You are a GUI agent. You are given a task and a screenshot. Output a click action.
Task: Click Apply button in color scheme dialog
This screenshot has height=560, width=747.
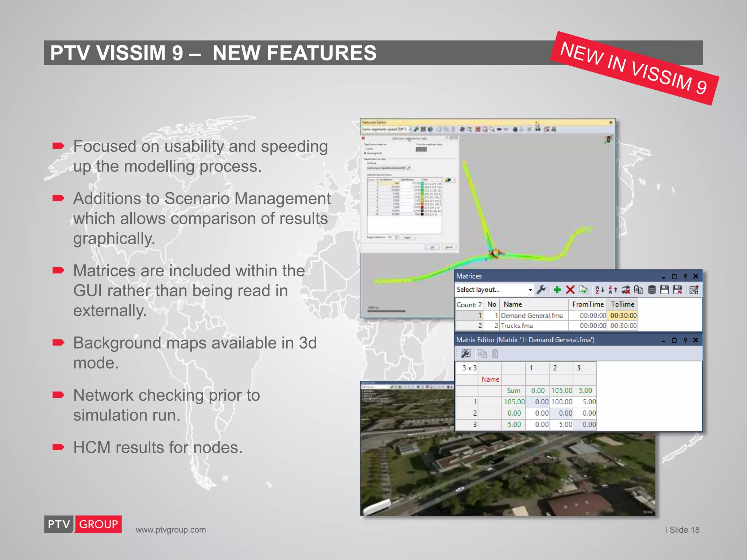tap(407, 237)
